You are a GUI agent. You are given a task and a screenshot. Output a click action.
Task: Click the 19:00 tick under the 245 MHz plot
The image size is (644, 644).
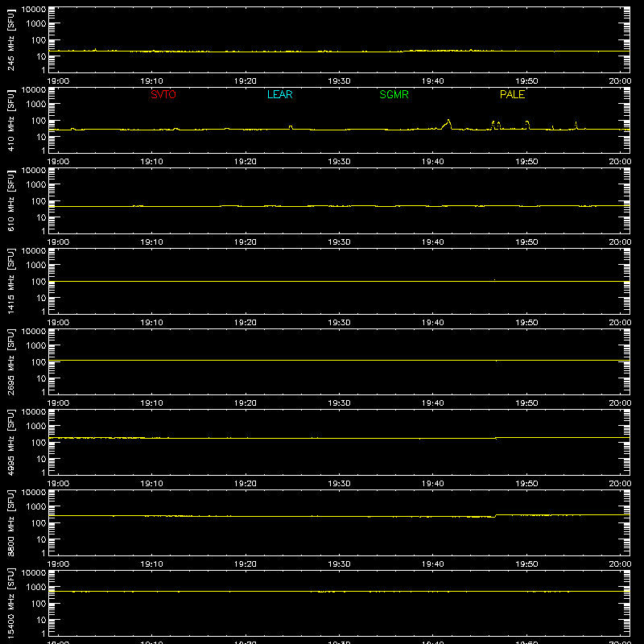coord(58,81)
